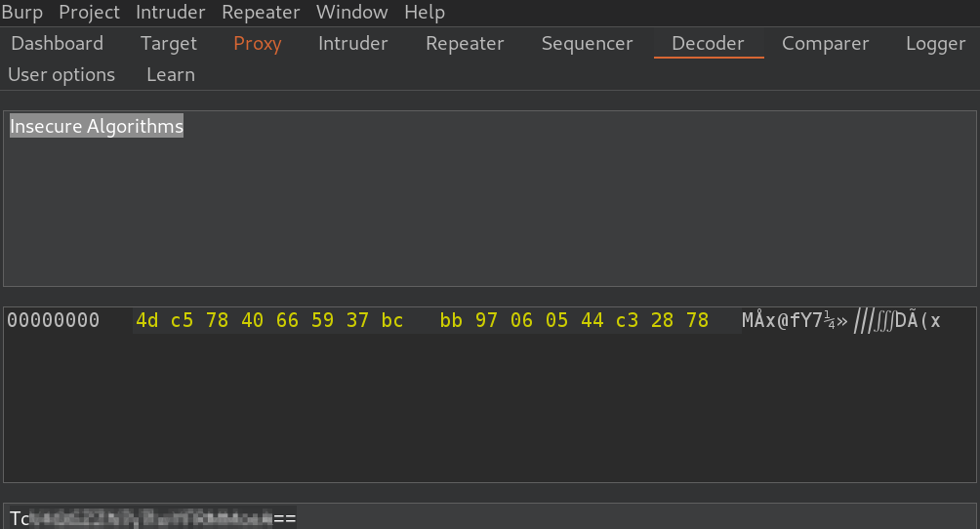The height and width of the screenshot is (529, 980).
Task: Open the Project menu
Action: 89,12
